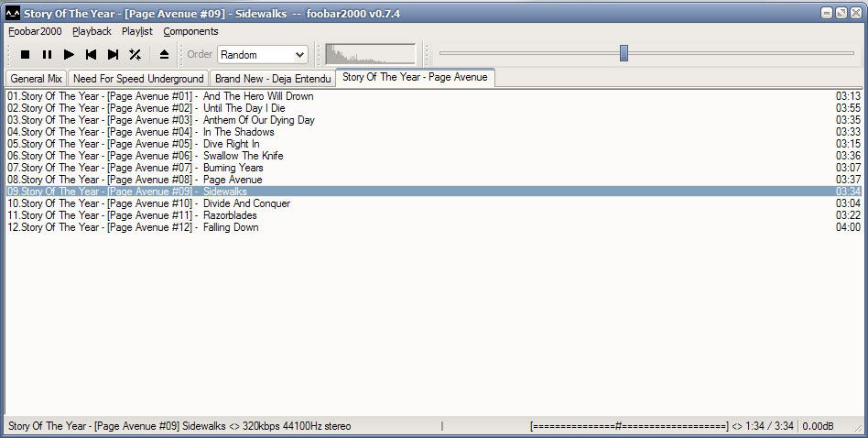
Task: Click the seek bar slider thumb
Action: tap(624, 53)
